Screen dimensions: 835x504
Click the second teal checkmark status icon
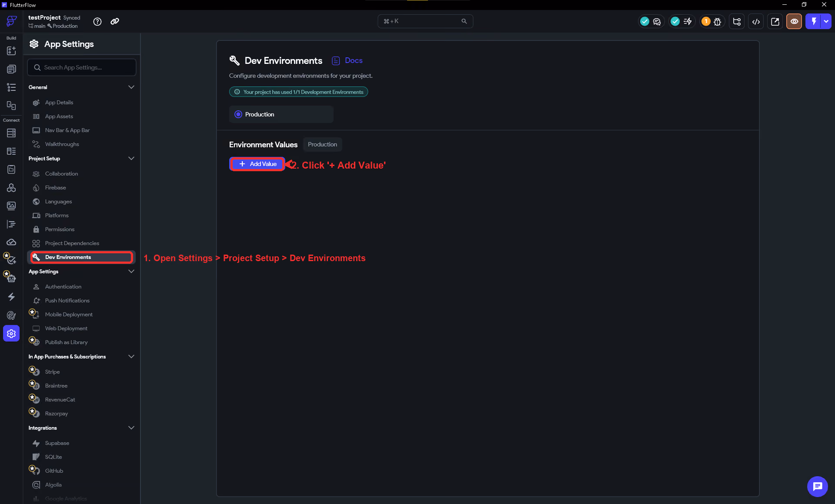pos(675,21)
